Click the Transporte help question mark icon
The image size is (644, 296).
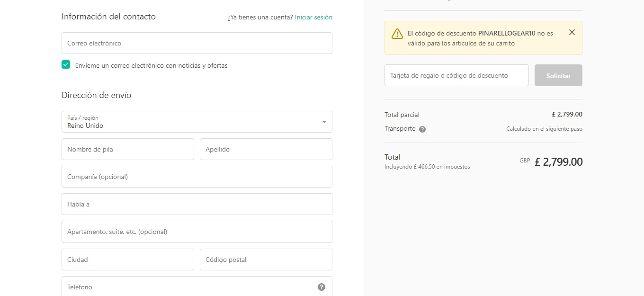[x=422, y=129]
